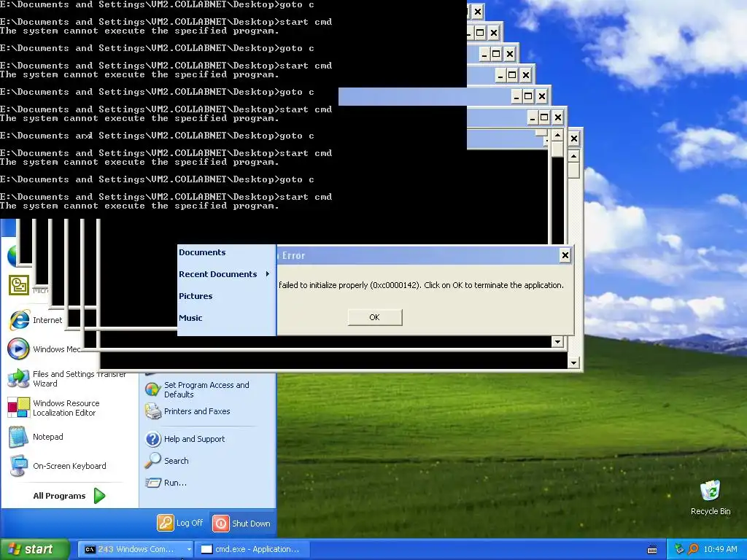This screenshot has width=747, height=560.
Task: Click scroll-down arrow of second command window
Action: pos(557,341)
